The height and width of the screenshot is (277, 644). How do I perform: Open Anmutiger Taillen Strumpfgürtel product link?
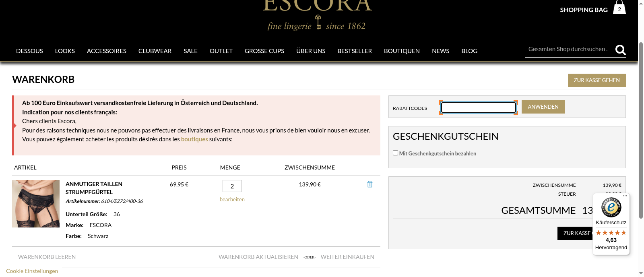tap(94, 188)
